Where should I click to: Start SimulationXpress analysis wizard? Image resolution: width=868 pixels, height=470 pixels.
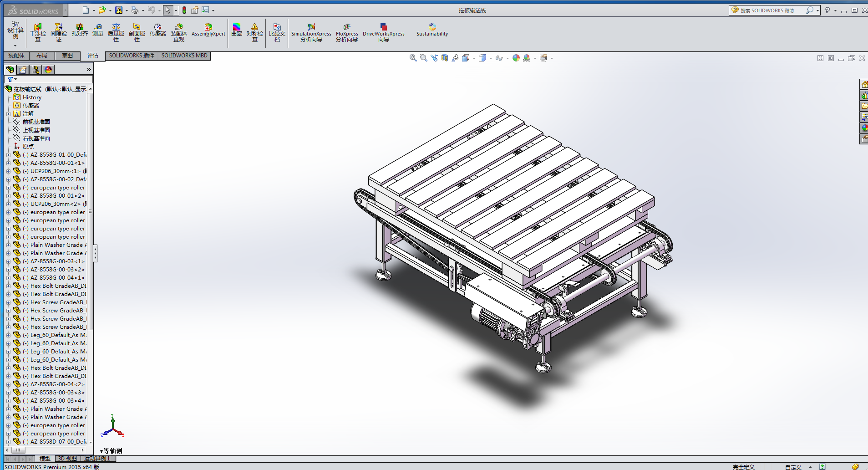point(311,33)
